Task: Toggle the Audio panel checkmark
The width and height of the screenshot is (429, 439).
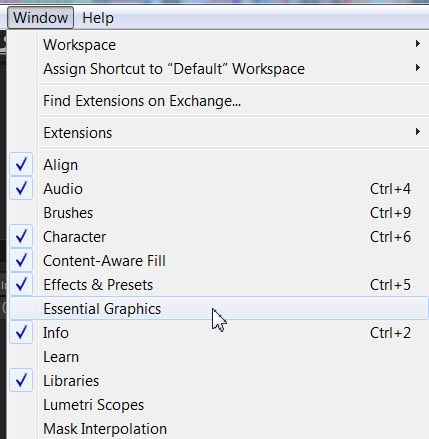Action: (x=21, y=188)
